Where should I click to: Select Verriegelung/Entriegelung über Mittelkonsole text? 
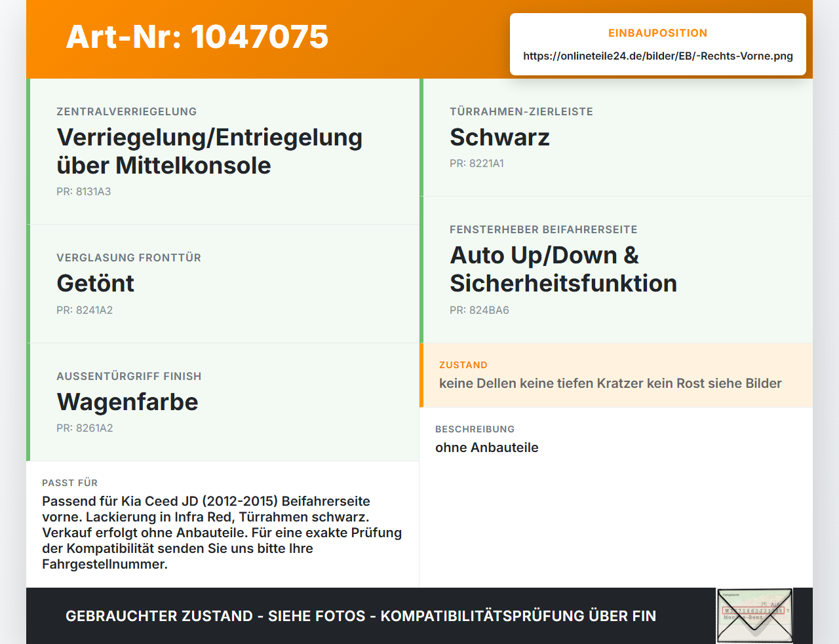[210, 151]
